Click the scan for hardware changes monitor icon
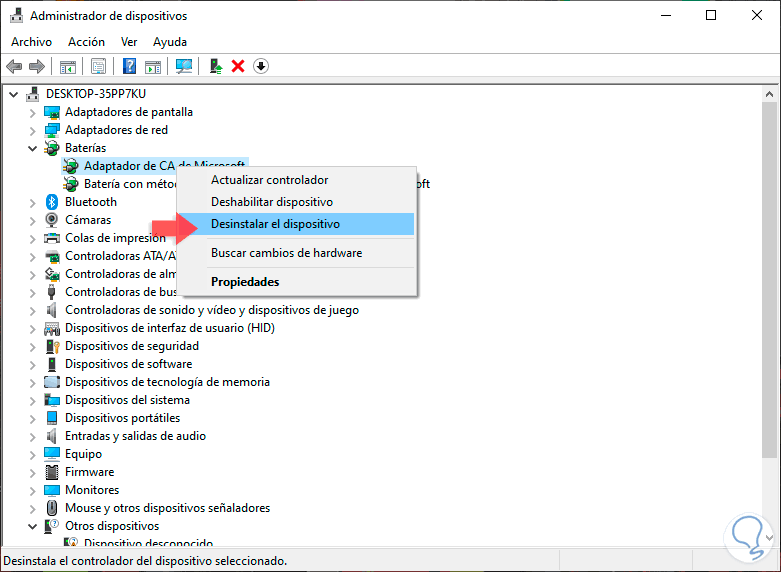The height and width of the screenshot is (572, 781). tap(184, 66)
